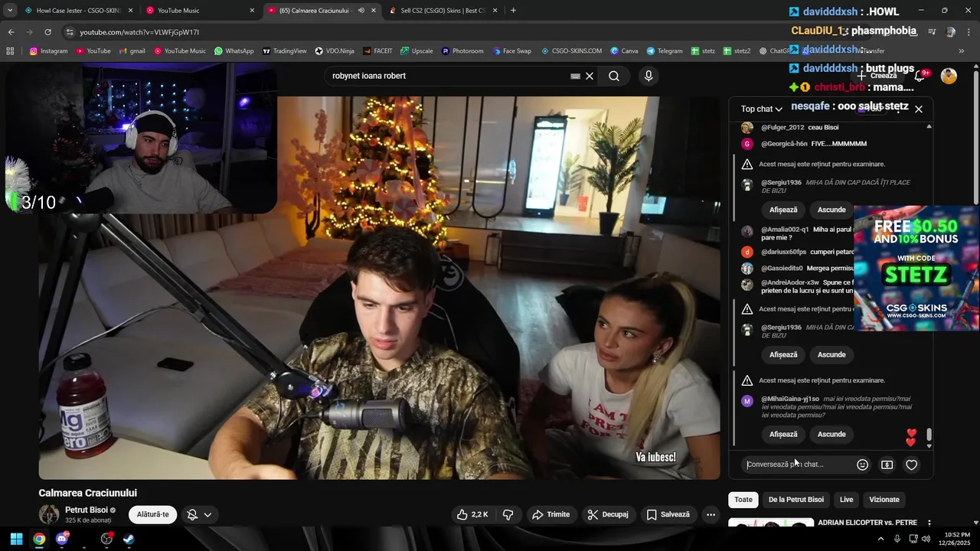Click the YouTube search text field
Viewport: 980px width, 551px height.
(448, 76)
